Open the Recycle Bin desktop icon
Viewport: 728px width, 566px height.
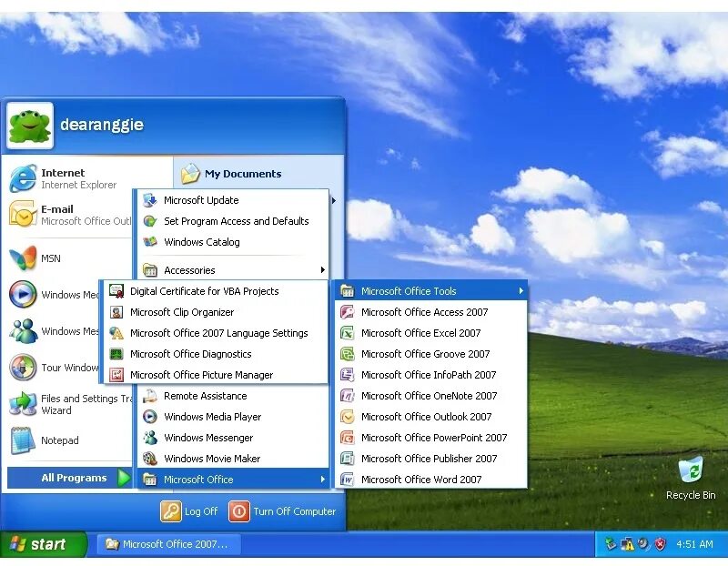(691, 470)
